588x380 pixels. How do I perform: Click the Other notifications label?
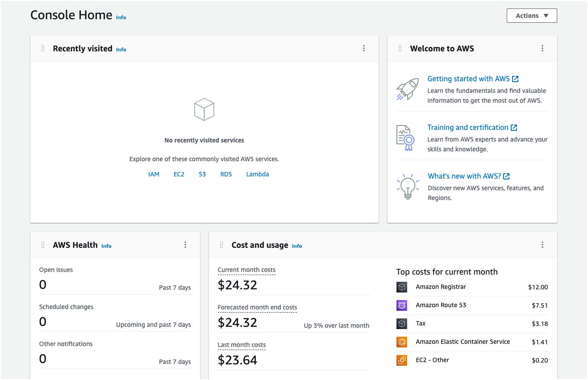[66, 344]
